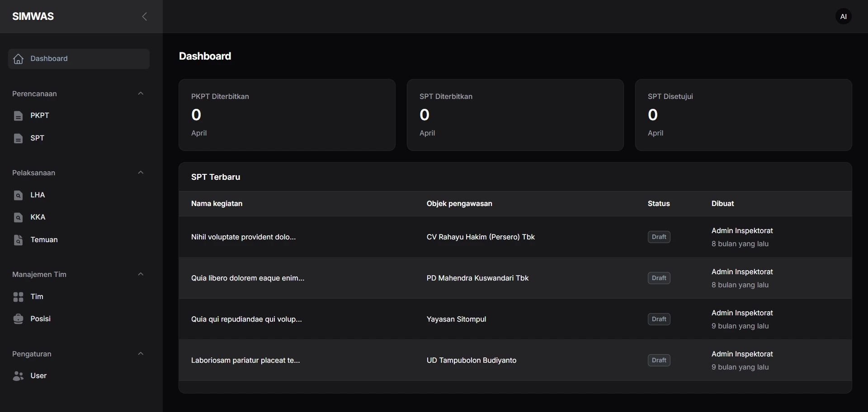
Task: Click the SIMWAS logo title
Action: [x=33, y=17]
